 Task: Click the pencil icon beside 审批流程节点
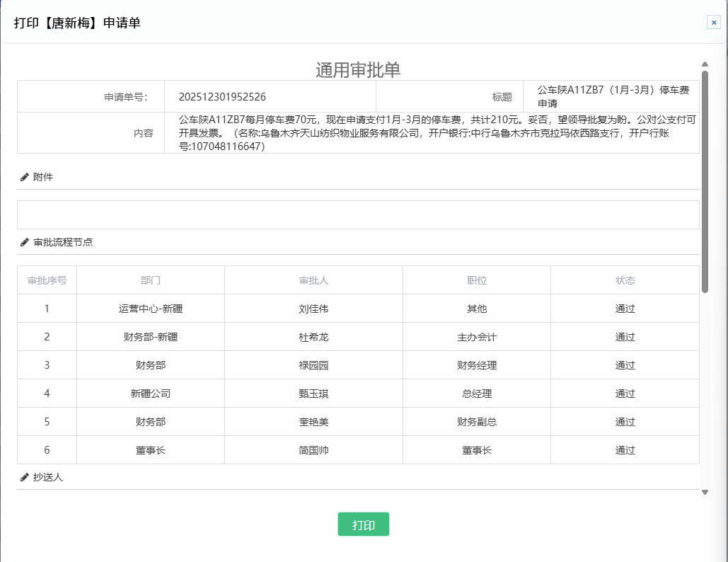click(x=25, y=242)
